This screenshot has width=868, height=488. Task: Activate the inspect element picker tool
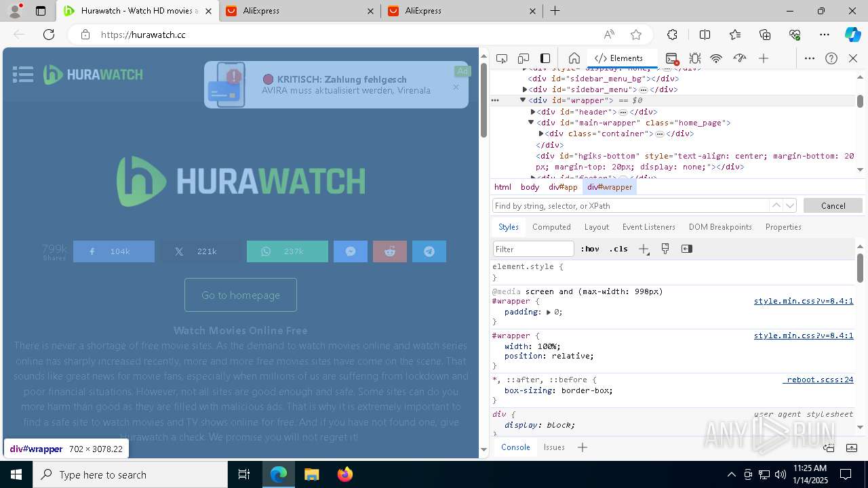click(502, 58)
